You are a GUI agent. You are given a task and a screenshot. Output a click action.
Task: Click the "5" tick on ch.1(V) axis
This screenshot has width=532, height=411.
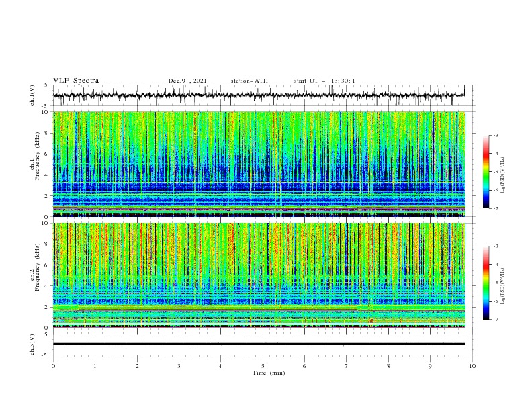tap(47, 85)
